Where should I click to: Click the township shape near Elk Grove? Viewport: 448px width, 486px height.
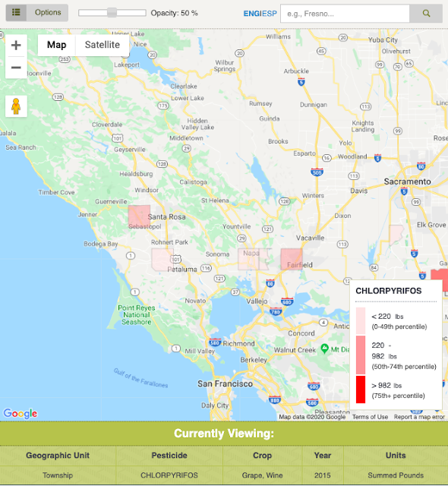[396, 235]
